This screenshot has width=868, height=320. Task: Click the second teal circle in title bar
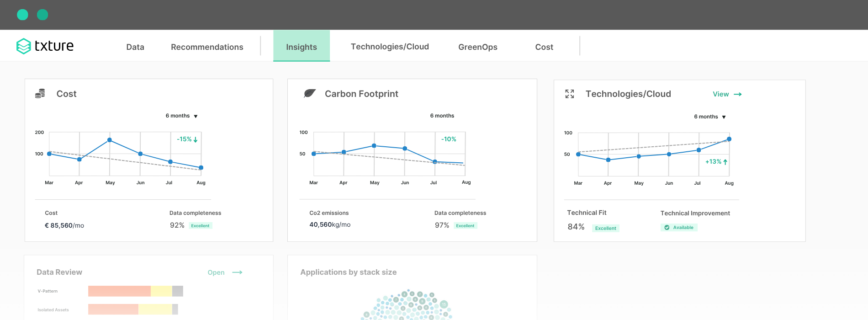pyautogui.click(x=42, y=15)
